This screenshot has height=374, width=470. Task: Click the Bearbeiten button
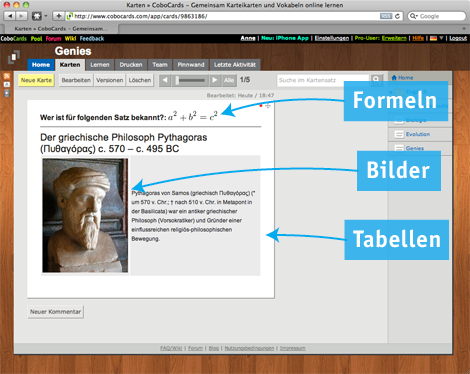(76, 80)
